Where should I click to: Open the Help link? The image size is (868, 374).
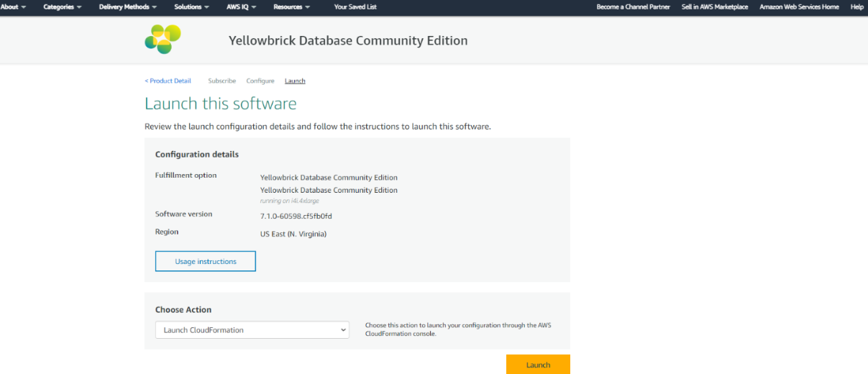856,7
